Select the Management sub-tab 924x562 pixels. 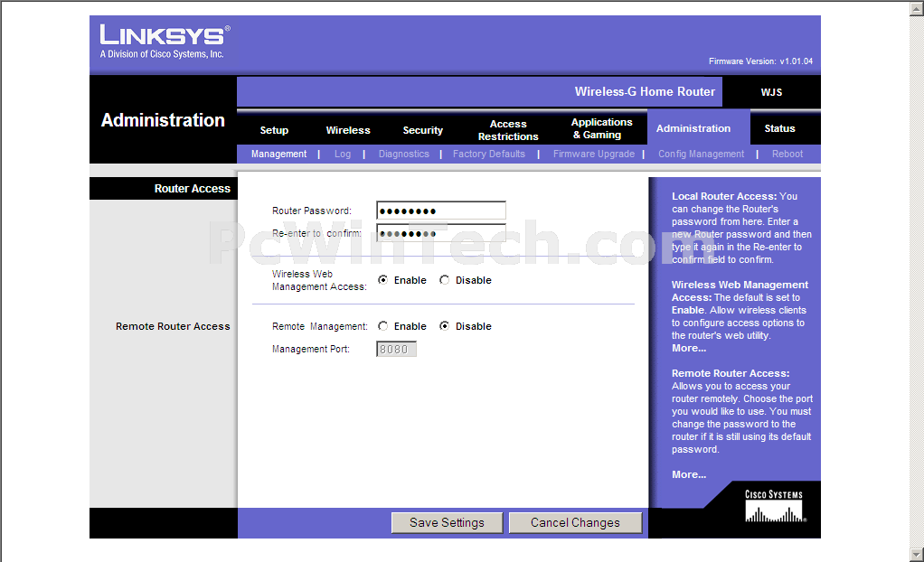(x=278, y=154)
